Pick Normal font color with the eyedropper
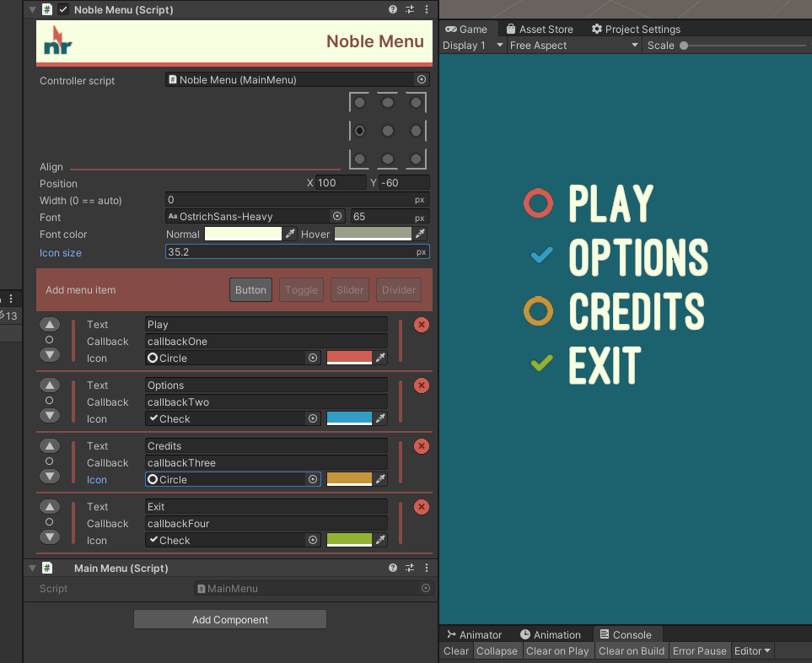Image resolution: width=812 pixels, height=663 pixels. coord(292,234)
